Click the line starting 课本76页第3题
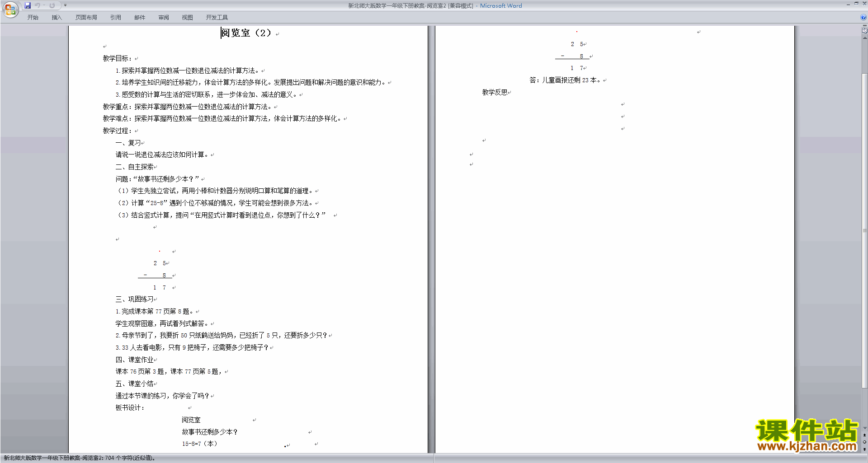 [x=169, y=371]
